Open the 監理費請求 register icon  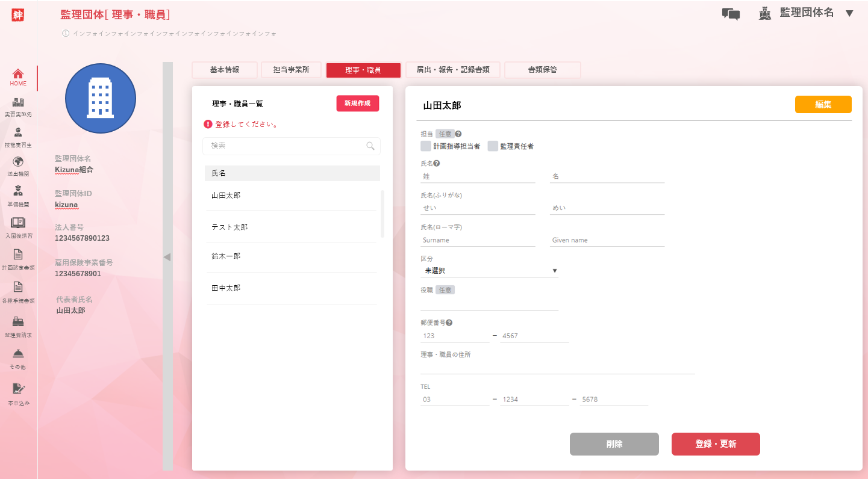click(x=18, y=321)
